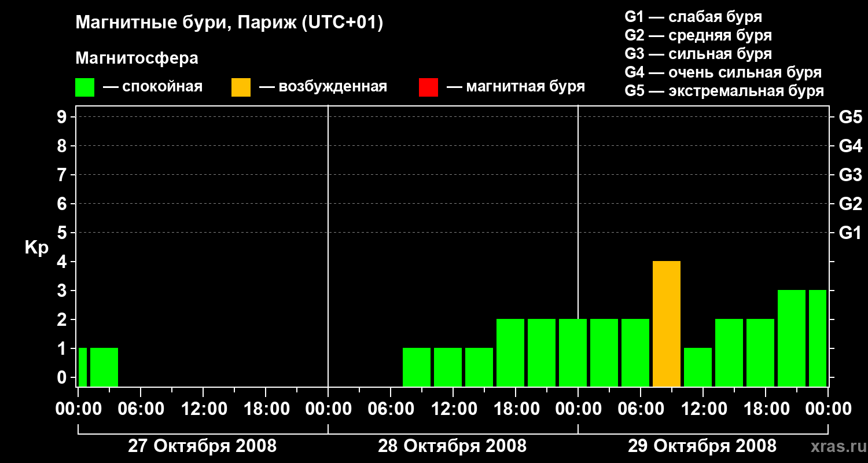Click the chart title 'Магнитные бури, Париж (UTC+01)'
This screenshot has height=463, width=868.
click(229, 23)
